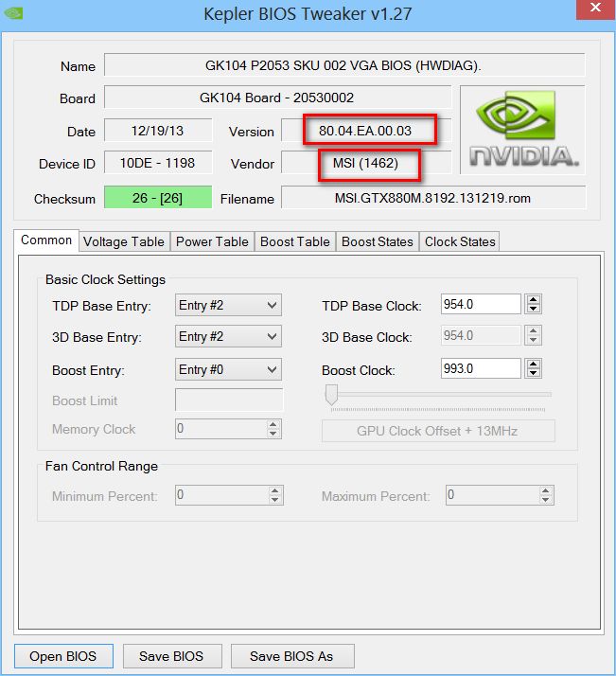Click the app icon in title bar

(x=15, y=14)
